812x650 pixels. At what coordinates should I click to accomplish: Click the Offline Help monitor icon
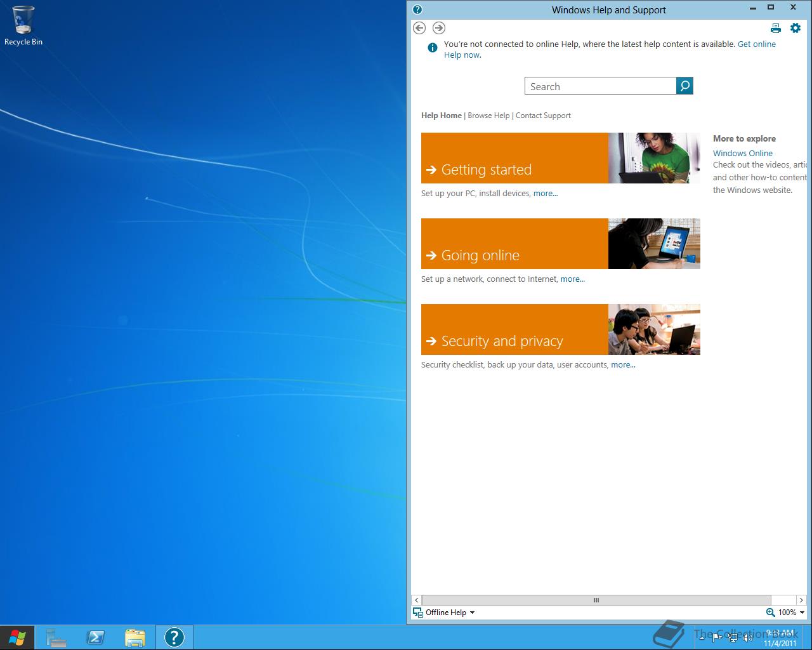pyautogui.click(x=417, y=613)
